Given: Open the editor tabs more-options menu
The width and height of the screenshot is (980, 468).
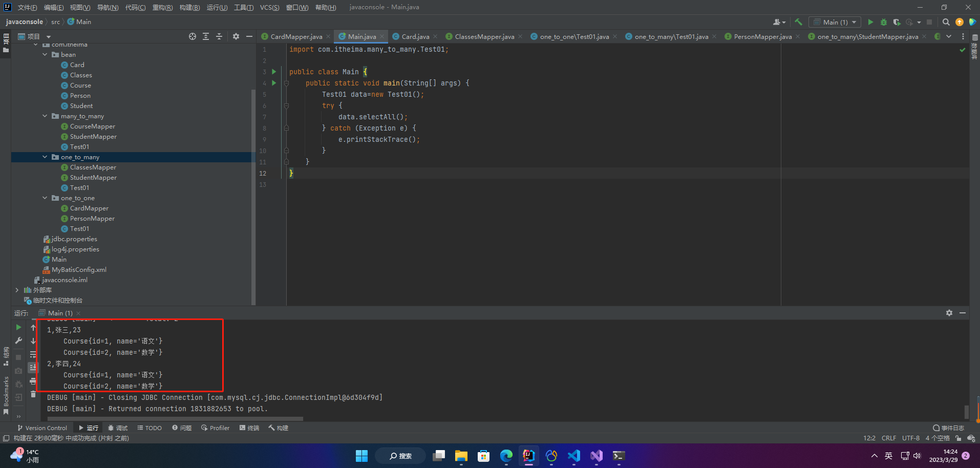Looking at the screenshot, I should click(x=963, y=36).
